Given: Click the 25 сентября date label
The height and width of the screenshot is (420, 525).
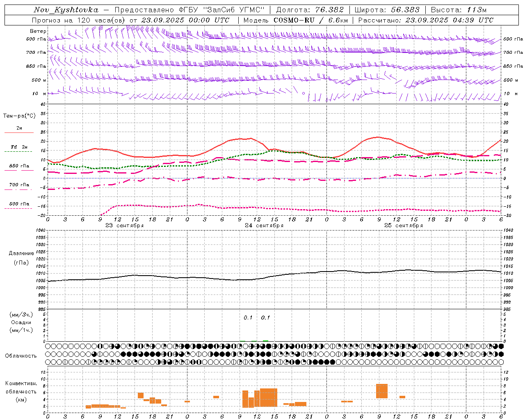Looking at the screenshot, I should pos(404,226).
